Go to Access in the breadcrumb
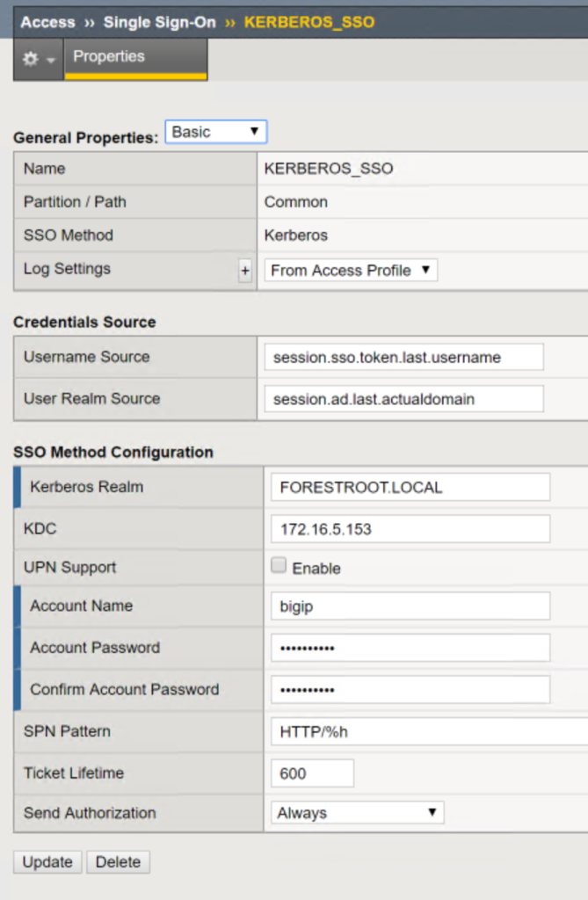This screenshot has width=588, height=900. (47, 22)
